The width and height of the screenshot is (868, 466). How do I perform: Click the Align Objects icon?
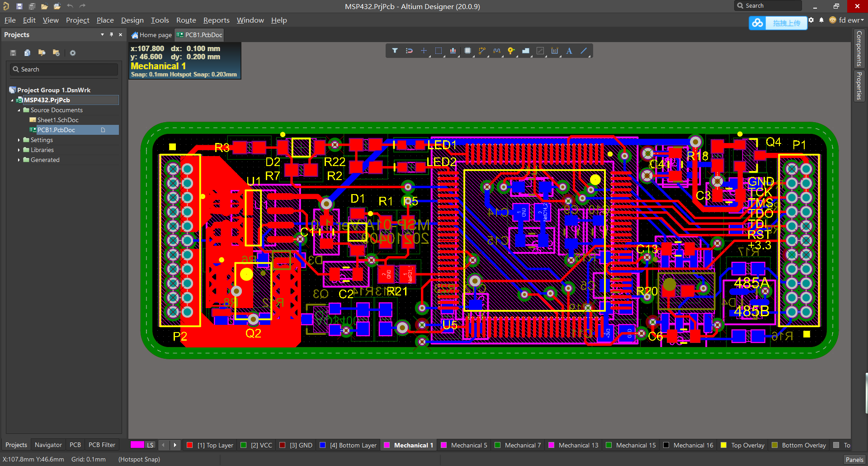coord(453,51)
